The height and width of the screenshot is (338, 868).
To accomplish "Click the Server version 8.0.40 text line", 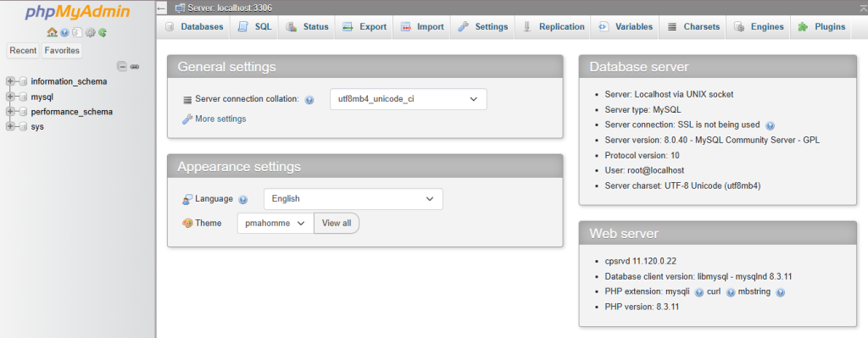I will coord(712,141).
